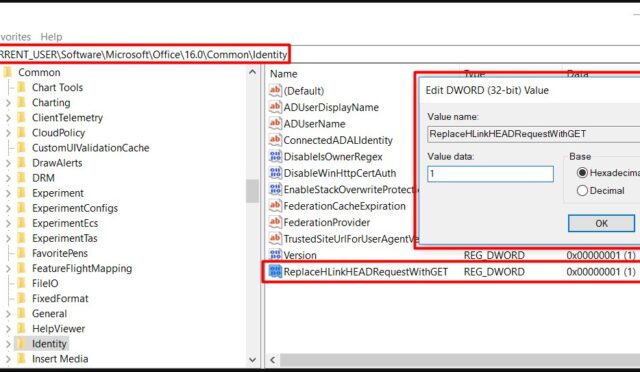
Task: Click the Value name field
Action: tap(534, 134)
